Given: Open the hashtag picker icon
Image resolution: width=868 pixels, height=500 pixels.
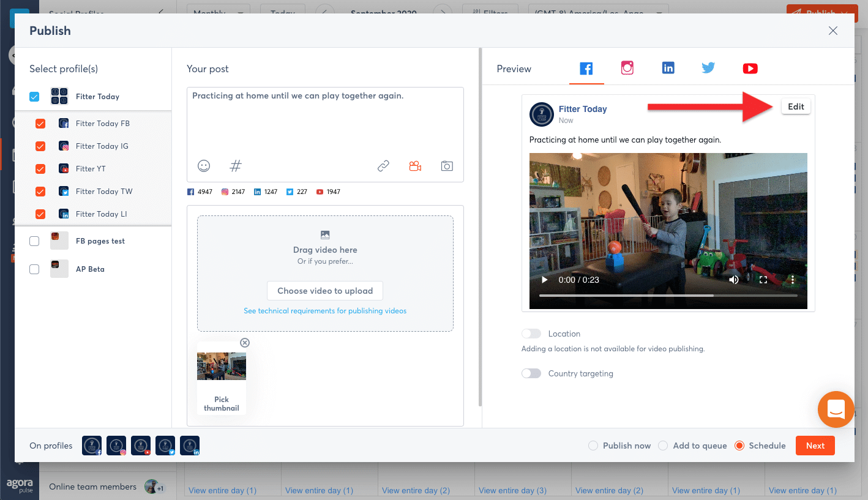Looking at the screenshot, I should pos(236,166).
